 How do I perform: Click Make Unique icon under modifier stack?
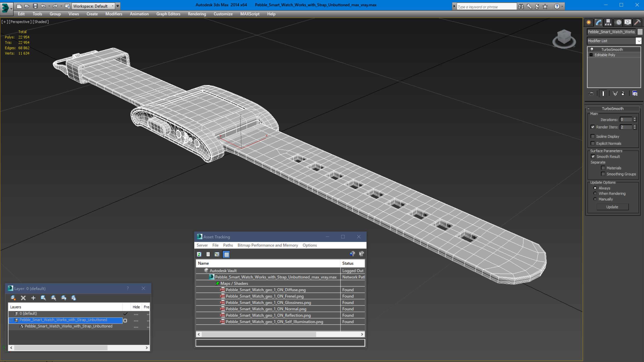coord(615,93)
